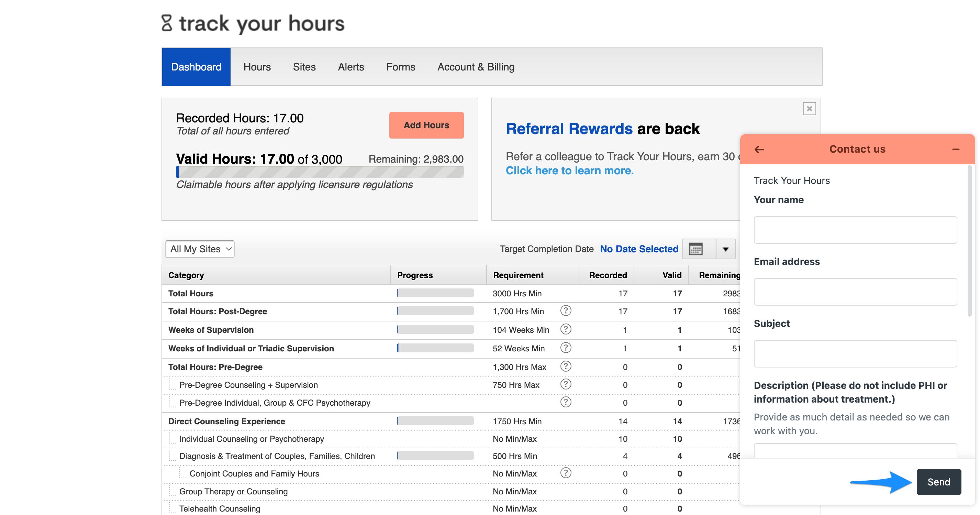
Task: Click the Direct Counseling Experience progress bar
Action: click(x=435, y=420)
